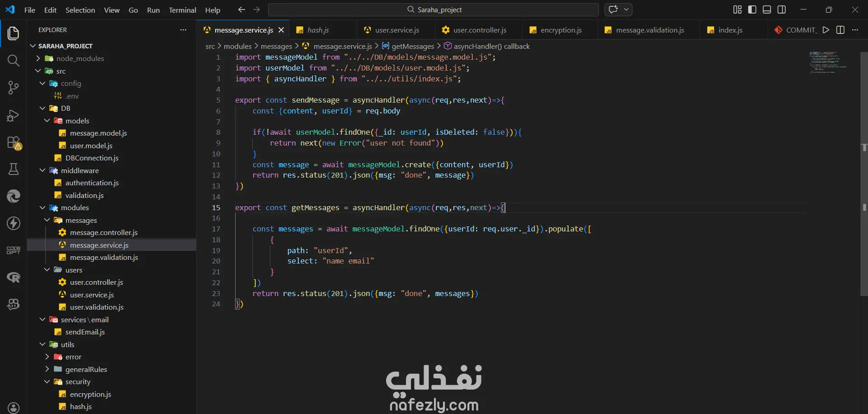Open .env file in explorer
Viewport: 868px width, 414px height.
pyautogui.click(x=112, y=96)
